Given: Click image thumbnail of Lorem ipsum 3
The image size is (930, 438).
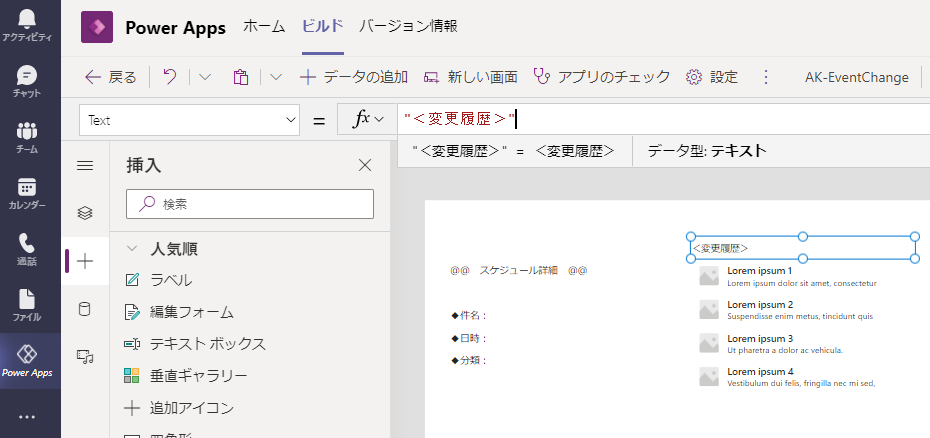Looking at the screenshot, I should click(709, 343).
